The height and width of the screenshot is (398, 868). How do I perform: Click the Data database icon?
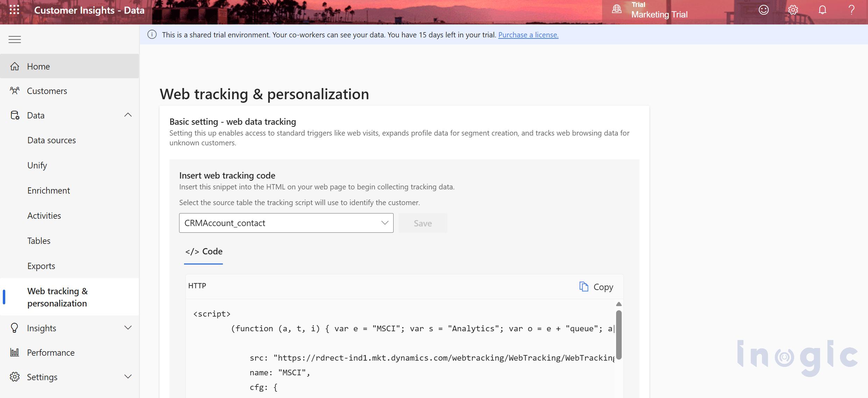point(15,115)
